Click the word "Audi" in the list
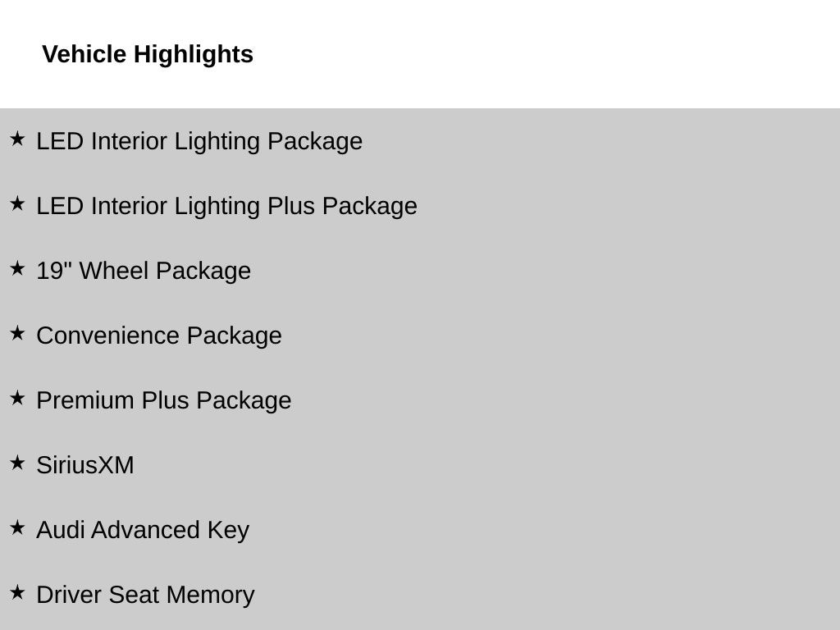 coord(60,530)
